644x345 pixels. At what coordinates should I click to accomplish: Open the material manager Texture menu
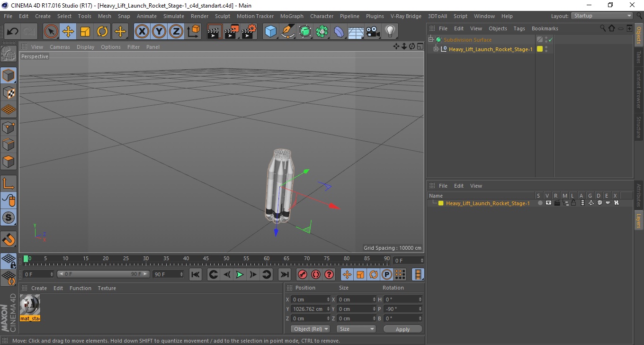107,288
